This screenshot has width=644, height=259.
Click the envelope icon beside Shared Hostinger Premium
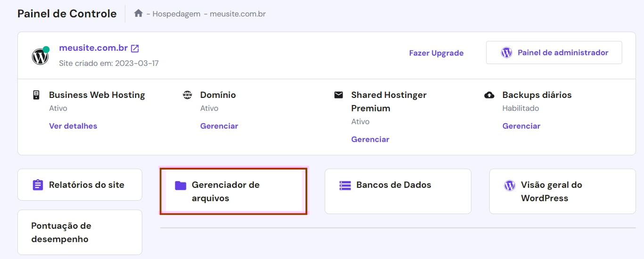pyautogui.click(x=339, y=95)
